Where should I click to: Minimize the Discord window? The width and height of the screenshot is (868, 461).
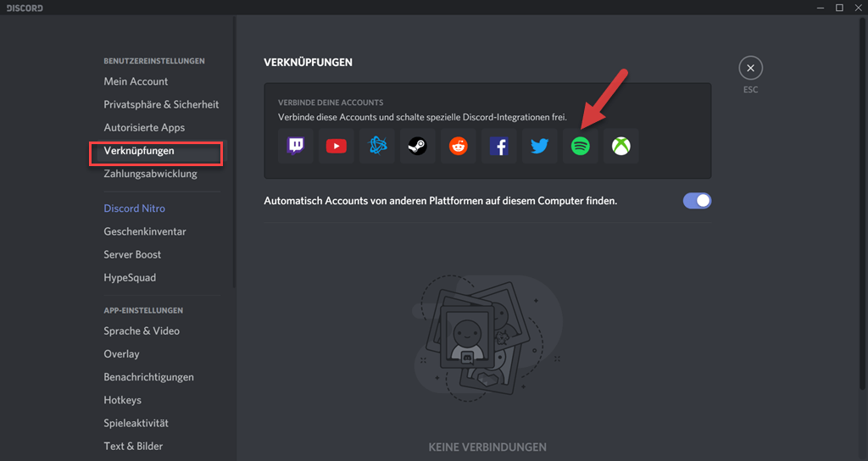tap(821, 8)
